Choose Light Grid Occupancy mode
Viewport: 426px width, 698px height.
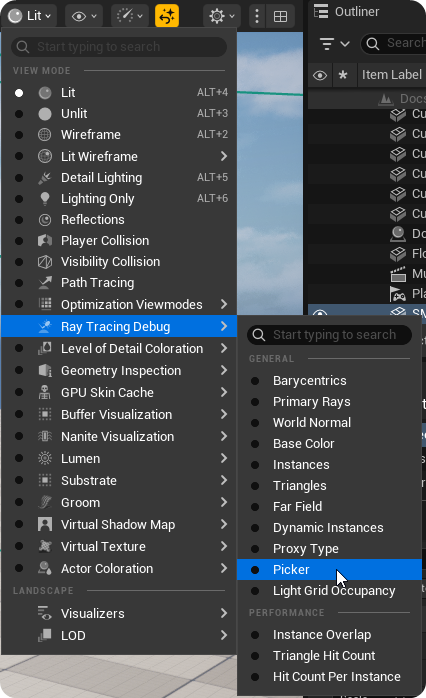coord(329,591)
